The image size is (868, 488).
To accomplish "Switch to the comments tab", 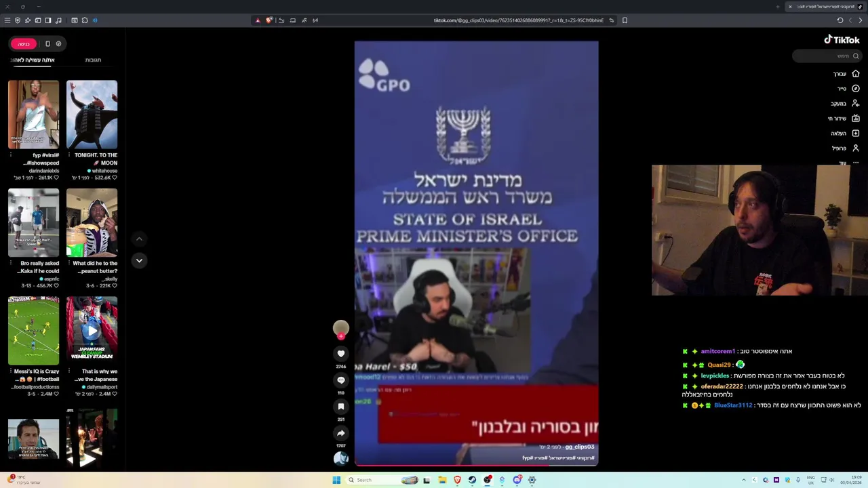I will coord(93,60).
